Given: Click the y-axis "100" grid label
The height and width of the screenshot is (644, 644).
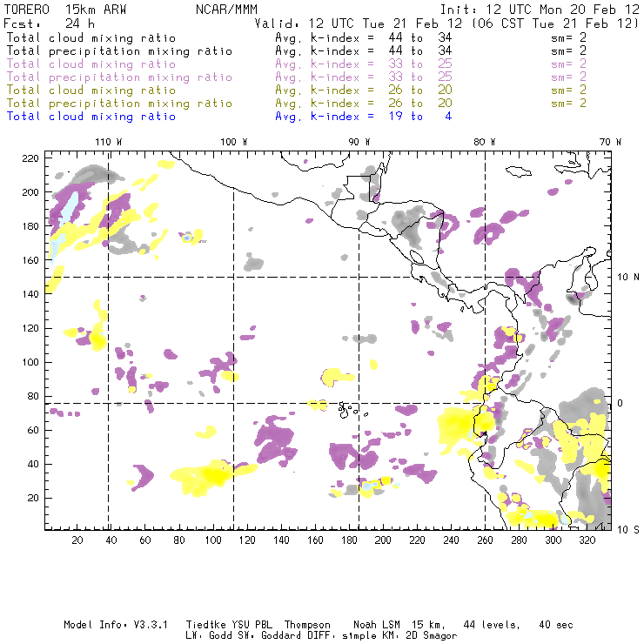Looking at the screenshot, I should [x=30, y=362].
